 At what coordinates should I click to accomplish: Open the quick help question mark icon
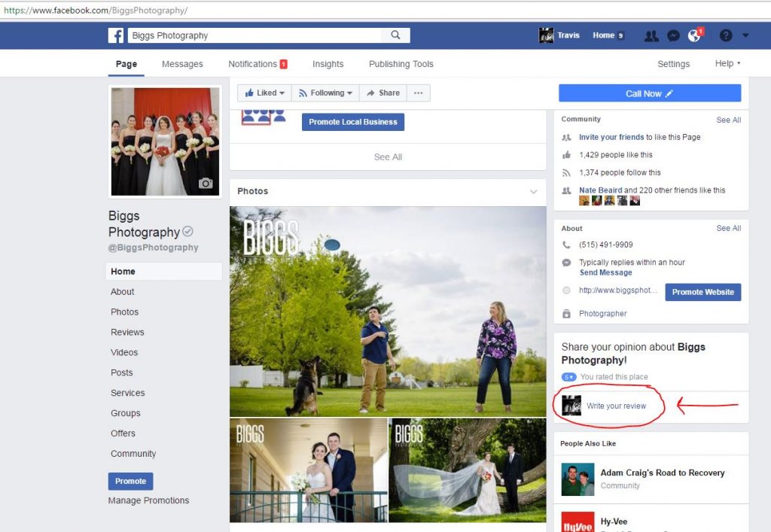(x=726, y=35)
